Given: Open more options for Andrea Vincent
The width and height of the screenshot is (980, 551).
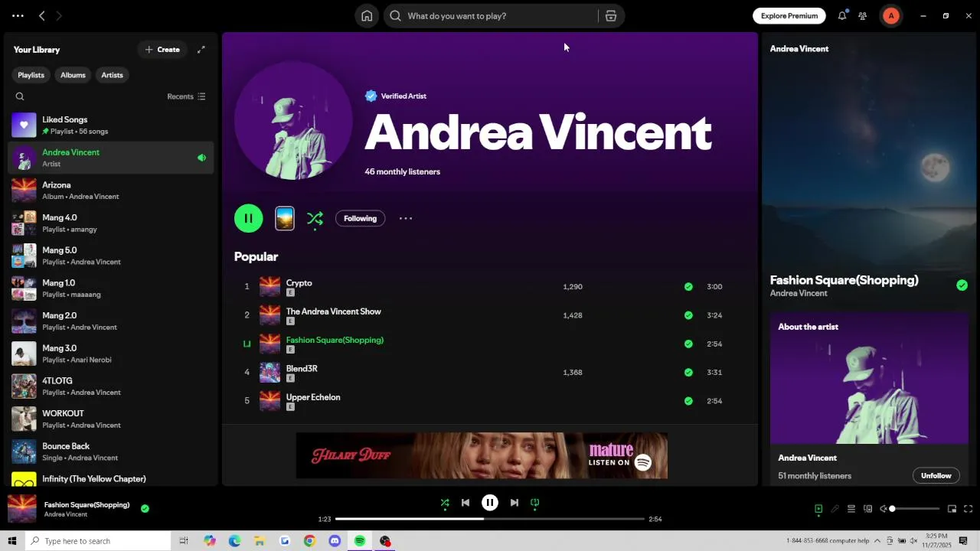Looking at the screenshot, I should coord(406,218).
